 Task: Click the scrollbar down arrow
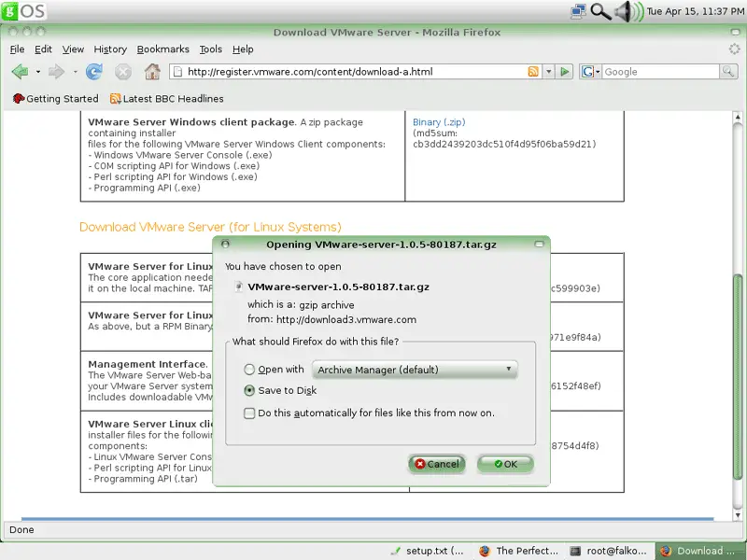click(x=738, y=515)
